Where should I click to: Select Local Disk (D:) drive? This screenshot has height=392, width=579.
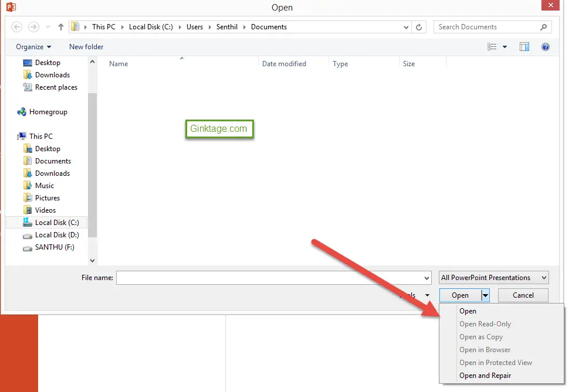57,235
